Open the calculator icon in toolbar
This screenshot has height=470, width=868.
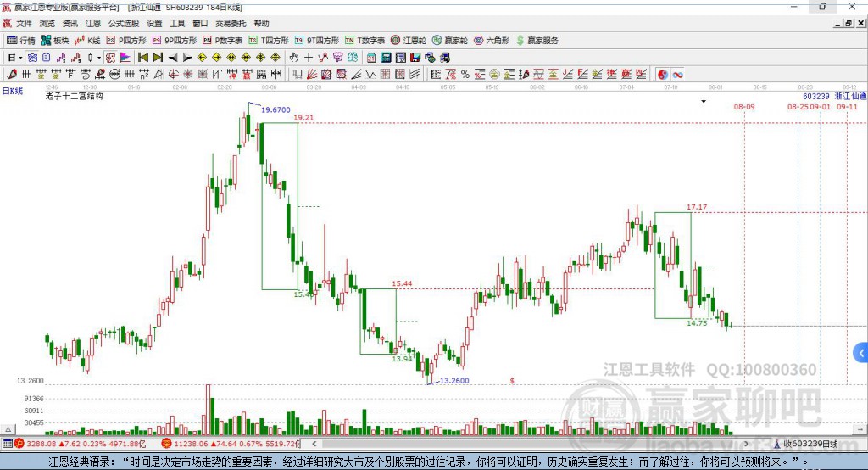(386, 58)
